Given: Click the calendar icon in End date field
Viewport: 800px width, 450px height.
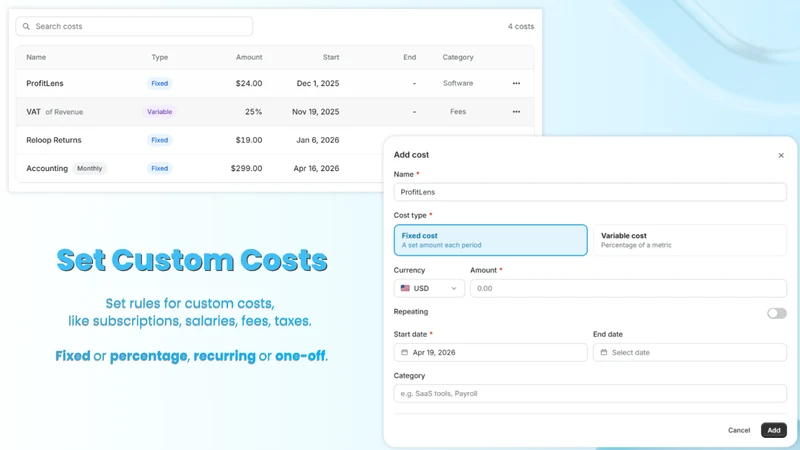Looking at the screenshot, I should pyautogui.click(x=604, y=353).
